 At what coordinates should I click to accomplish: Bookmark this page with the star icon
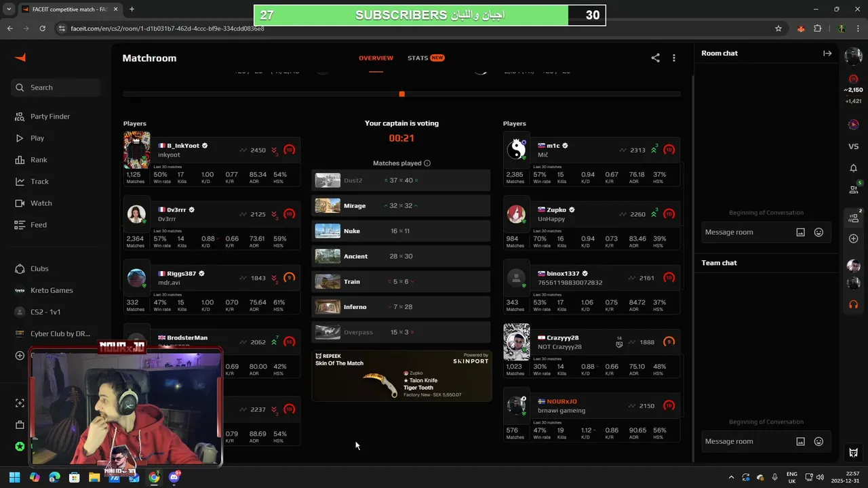778,28
